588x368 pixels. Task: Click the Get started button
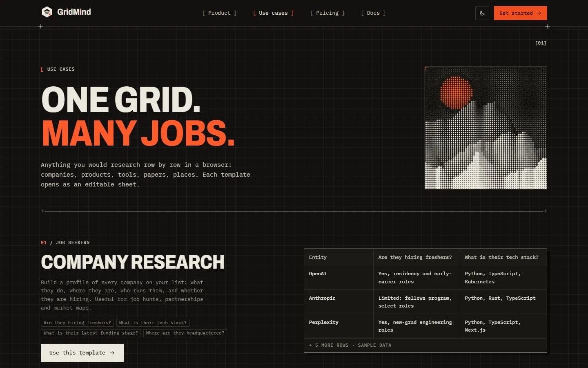point(520,13)
